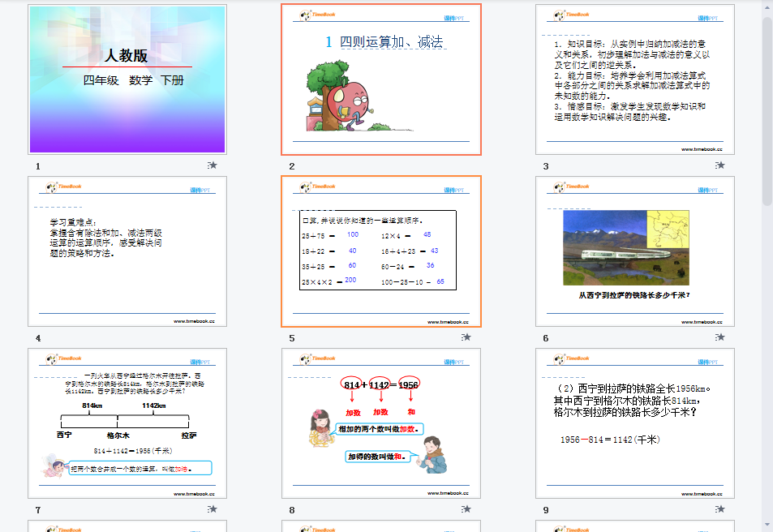Screen dimensions: 773x532
Task: Select slide 1 thumbnail titled 人教版
Action: [x=127, y=79]
